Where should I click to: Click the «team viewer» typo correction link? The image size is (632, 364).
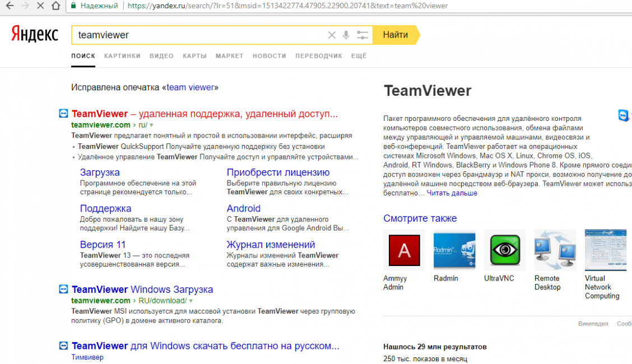pos(190,87)
